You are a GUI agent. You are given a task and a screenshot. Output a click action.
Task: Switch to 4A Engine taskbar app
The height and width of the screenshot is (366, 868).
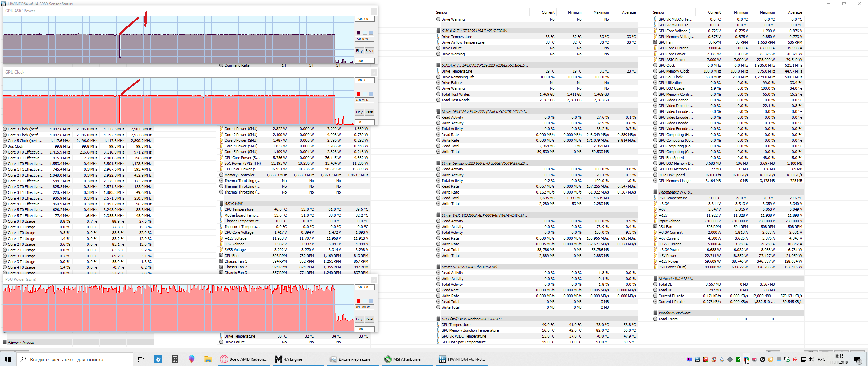click(289, 359)
